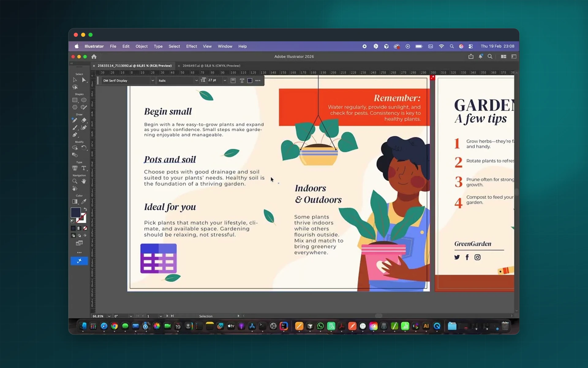588x368 pixels.
Task: Select the Direct Selection tool
Action: point(84,80)
